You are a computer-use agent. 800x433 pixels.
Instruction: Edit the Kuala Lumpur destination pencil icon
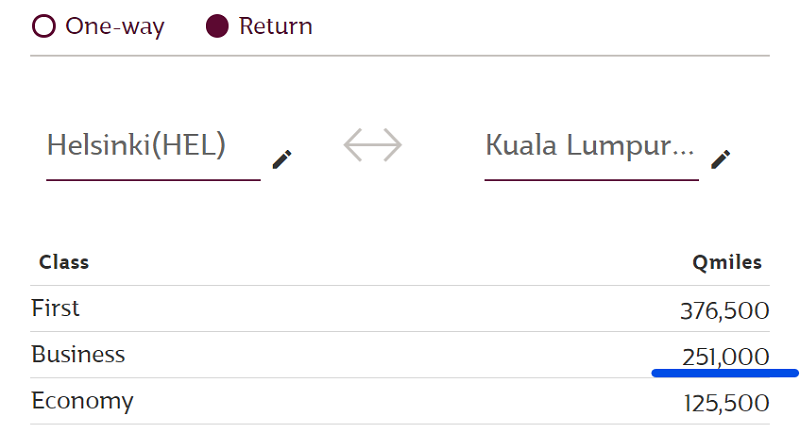pyautogui.click(x=720, y=159)
